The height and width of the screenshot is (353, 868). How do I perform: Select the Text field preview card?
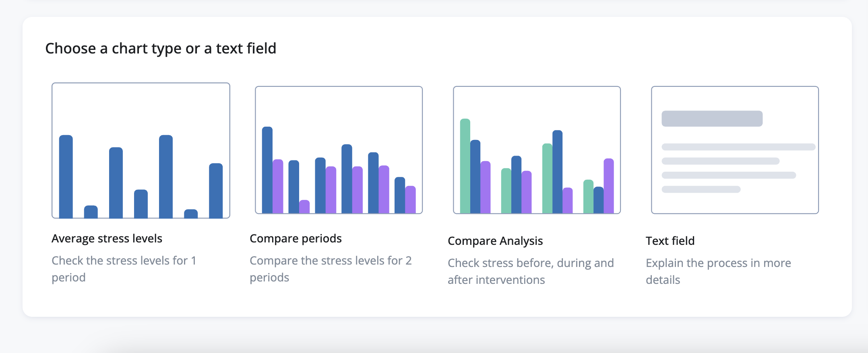(x=735, y=150)
